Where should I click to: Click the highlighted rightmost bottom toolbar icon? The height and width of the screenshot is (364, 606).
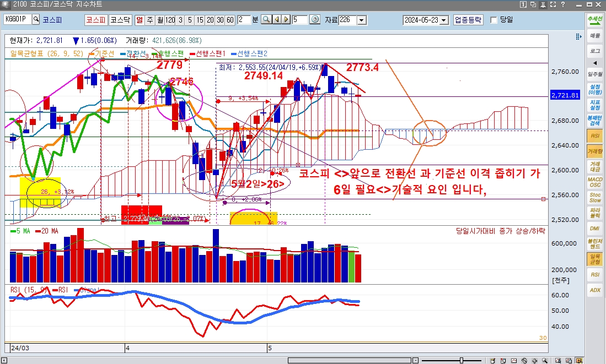pos(579,361)
